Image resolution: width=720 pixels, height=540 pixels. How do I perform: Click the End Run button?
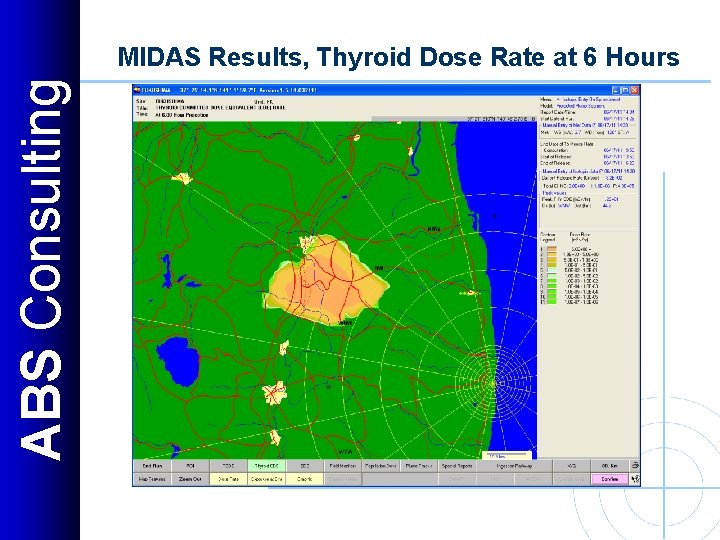[x=152, y=466]
